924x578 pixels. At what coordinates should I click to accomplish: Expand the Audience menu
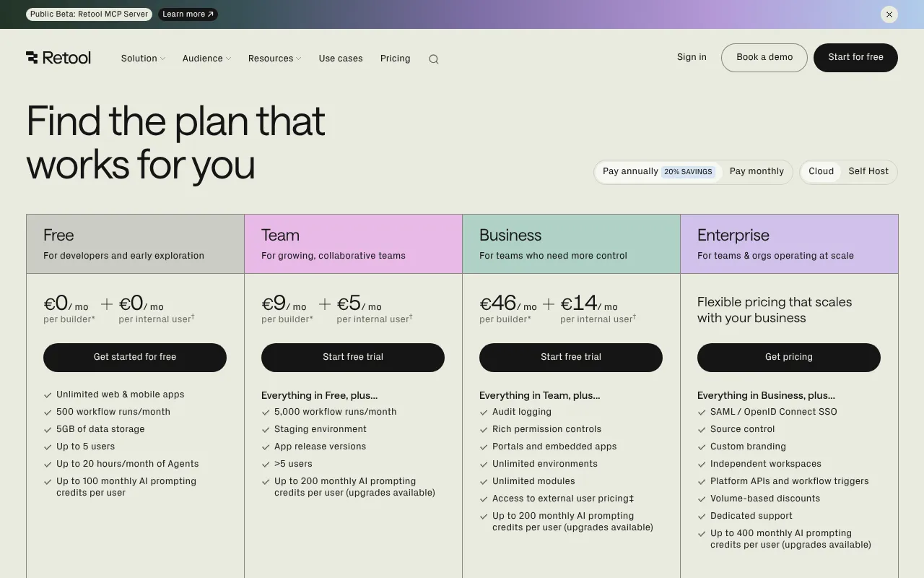click(206, 59)
